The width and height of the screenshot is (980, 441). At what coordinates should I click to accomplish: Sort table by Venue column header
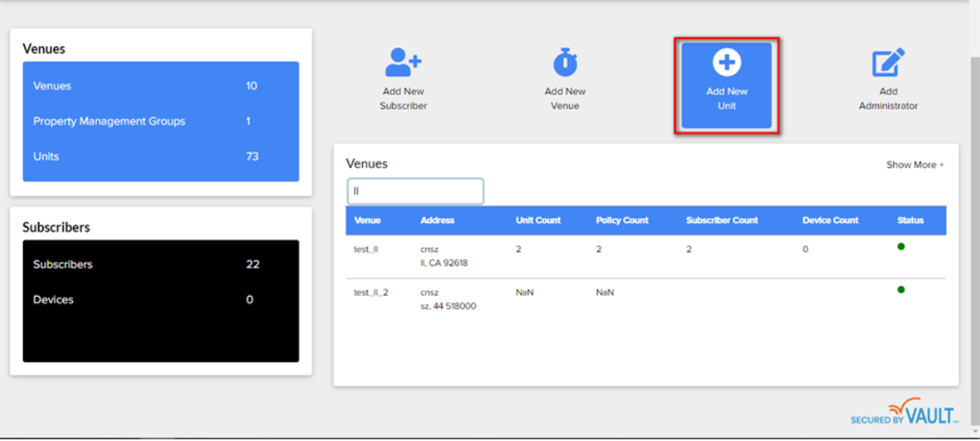click(367, 220)
